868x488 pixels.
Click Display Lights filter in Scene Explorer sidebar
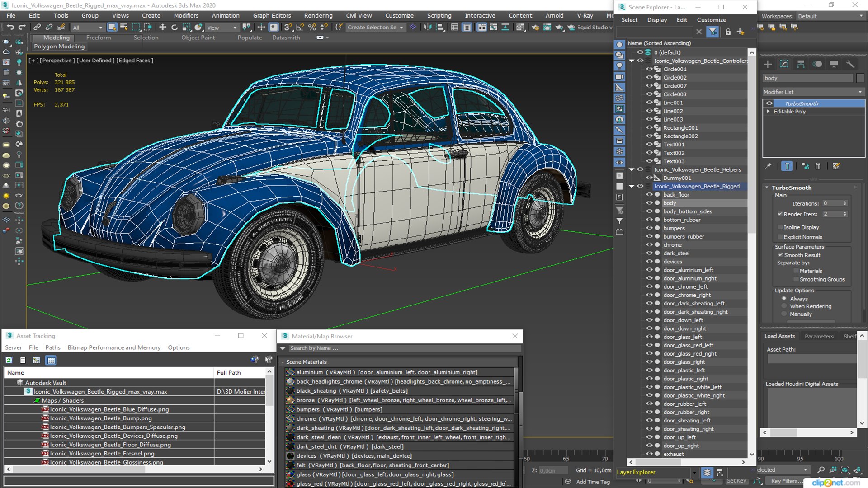click(619, 66)
